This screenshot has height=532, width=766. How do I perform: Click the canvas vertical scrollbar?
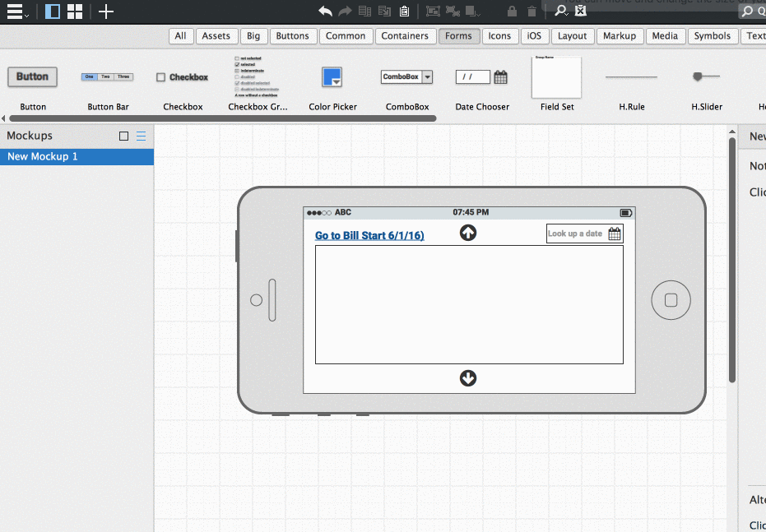coord(731,260)
